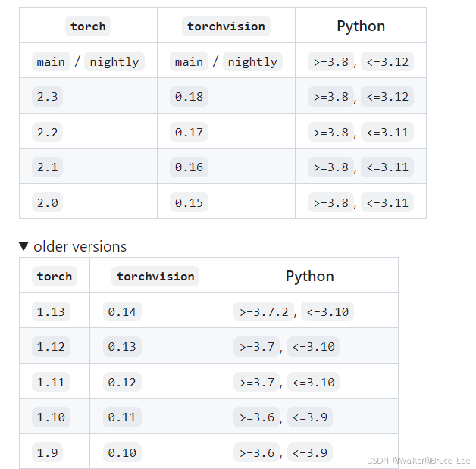The height and width of the screenshot is (469, 476).
Task: Click the >=3.7.2 Python requirement tag
Action: 264,311
